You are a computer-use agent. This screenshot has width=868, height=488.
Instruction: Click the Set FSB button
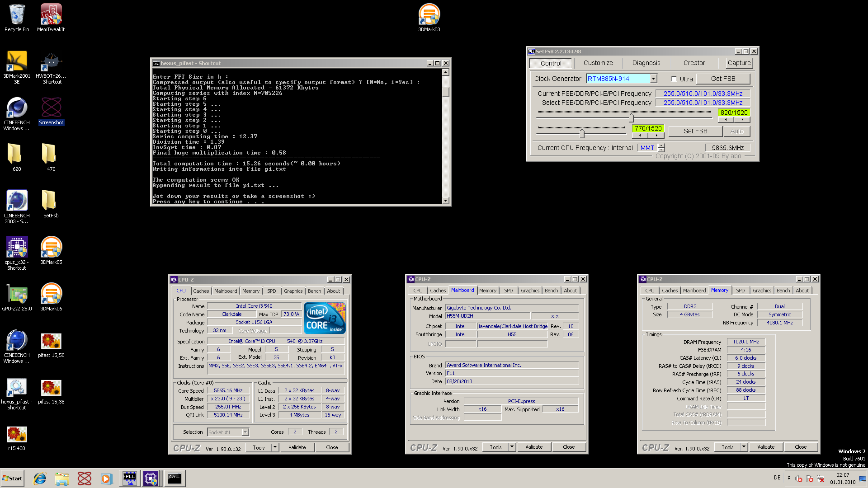[695, 131]
